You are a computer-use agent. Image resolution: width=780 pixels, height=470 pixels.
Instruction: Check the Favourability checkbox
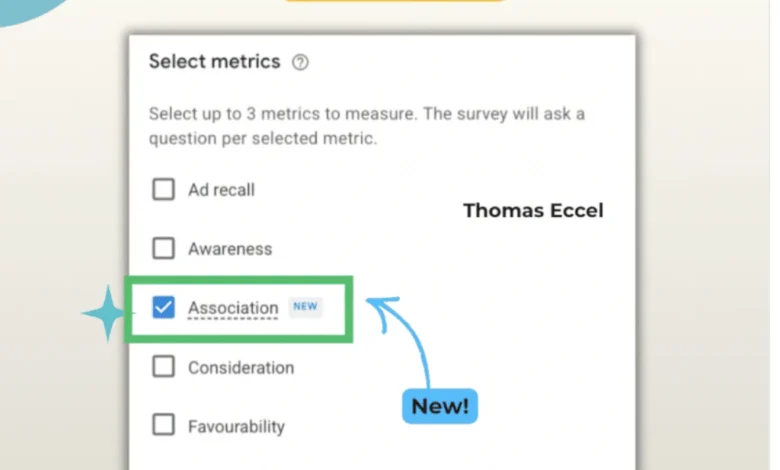(x=163, y=426)
